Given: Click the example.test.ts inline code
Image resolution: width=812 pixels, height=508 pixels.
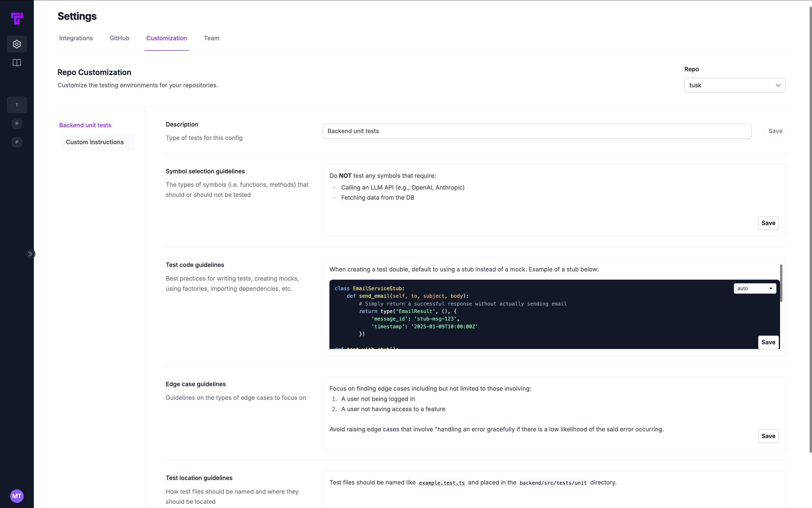Looking at the screenshot, I should (x=441, y=483).
